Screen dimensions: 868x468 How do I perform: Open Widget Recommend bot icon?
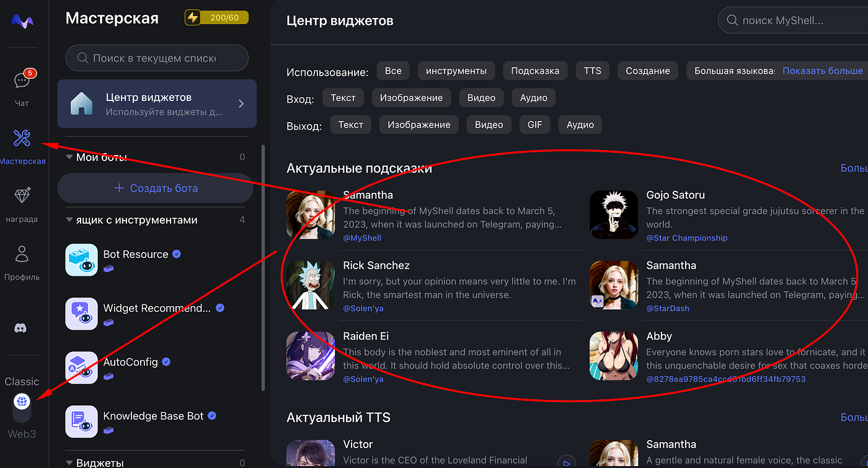[81, 314]
